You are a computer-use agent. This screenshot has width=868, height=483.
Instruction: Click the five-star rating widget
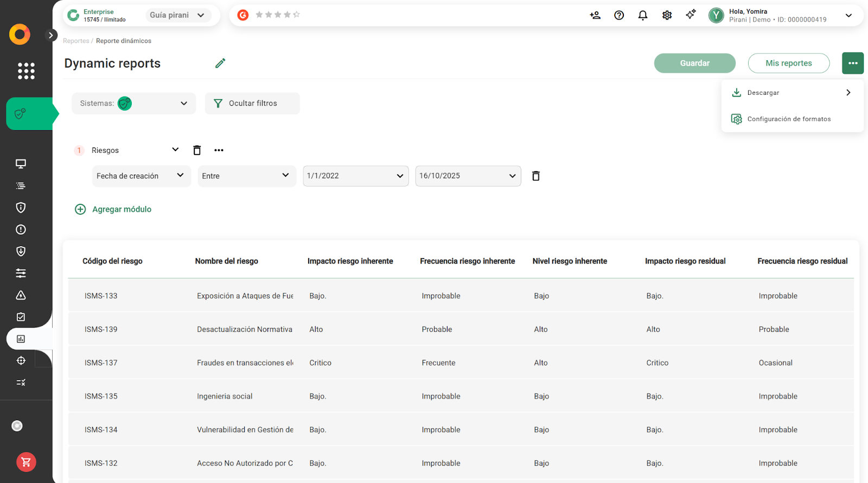[278, 15]
